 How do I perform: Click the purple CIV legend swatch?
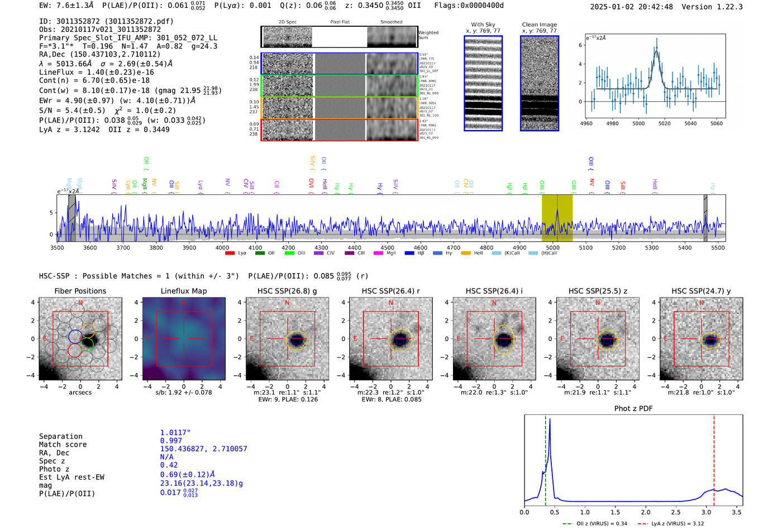tap(319, 253)
